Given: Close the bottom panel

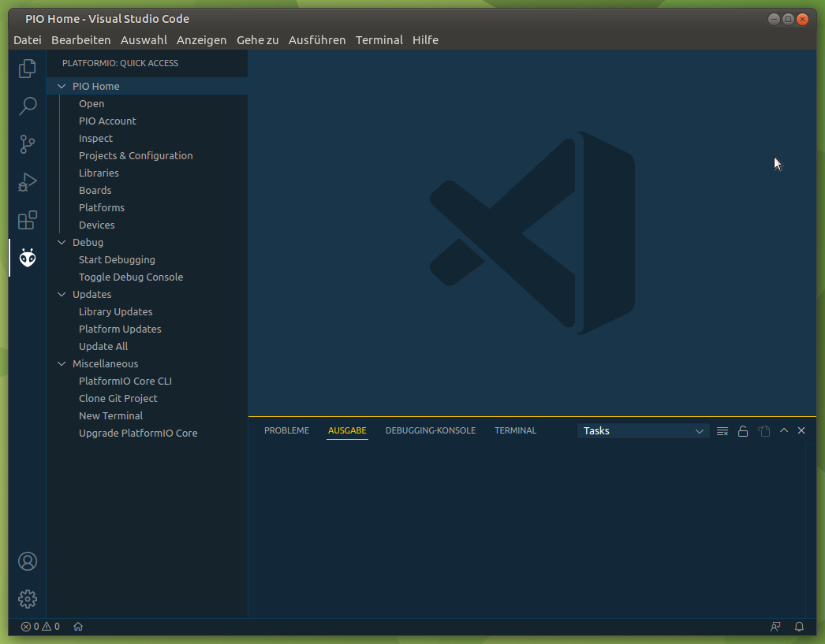Looking at the screenshot, I should pos(801,430).
